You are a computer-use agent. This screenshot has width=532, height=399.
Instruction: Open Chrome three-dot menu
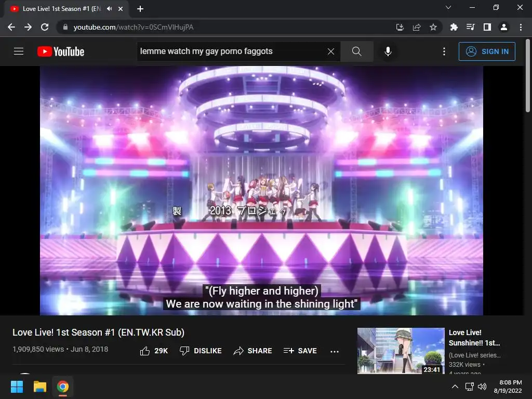coord(521,27)
